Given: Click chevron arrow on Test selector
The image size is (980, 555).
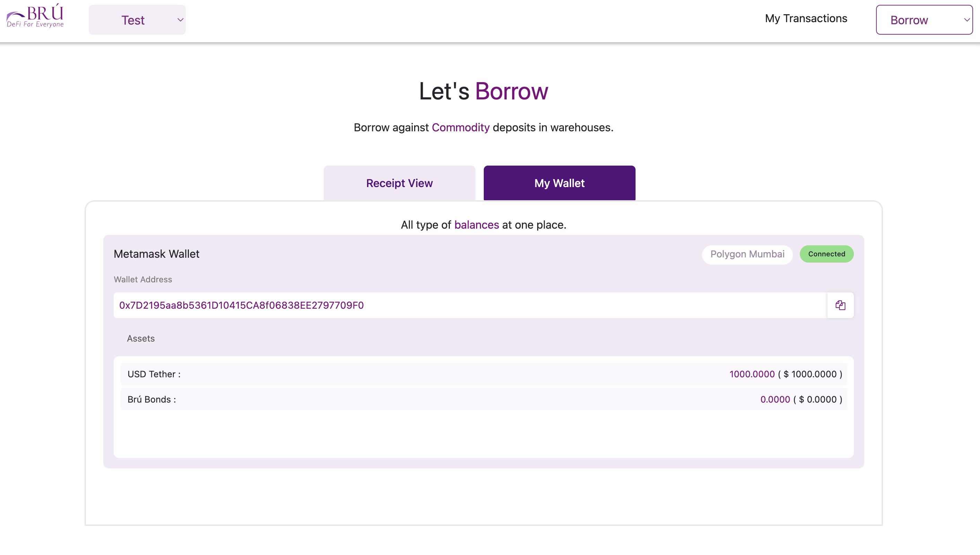Looking at the screenshot, I should (x=180, y=20).
